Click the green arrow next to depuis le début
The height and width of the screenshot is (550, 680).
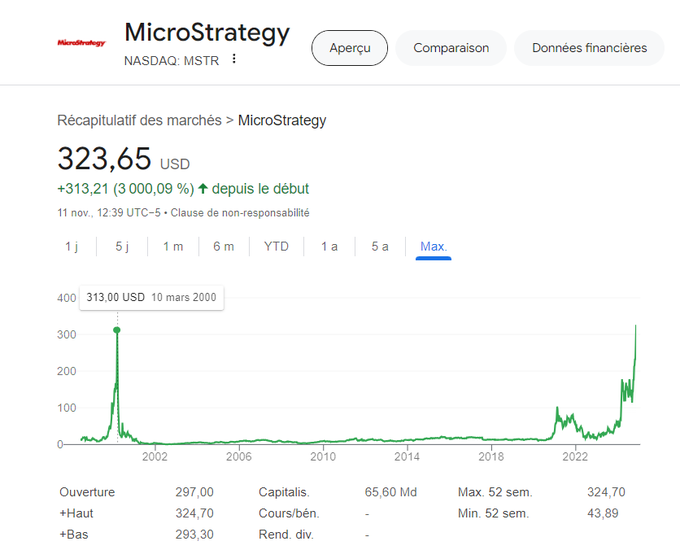click(203, 189)
